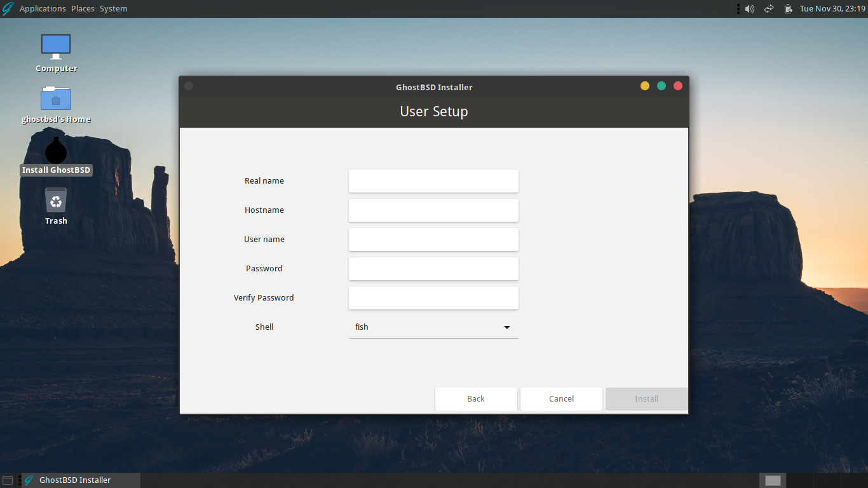Focus the Verify Password input field
Viewport: 868px width, 488px height.
(x=433, y=298)
